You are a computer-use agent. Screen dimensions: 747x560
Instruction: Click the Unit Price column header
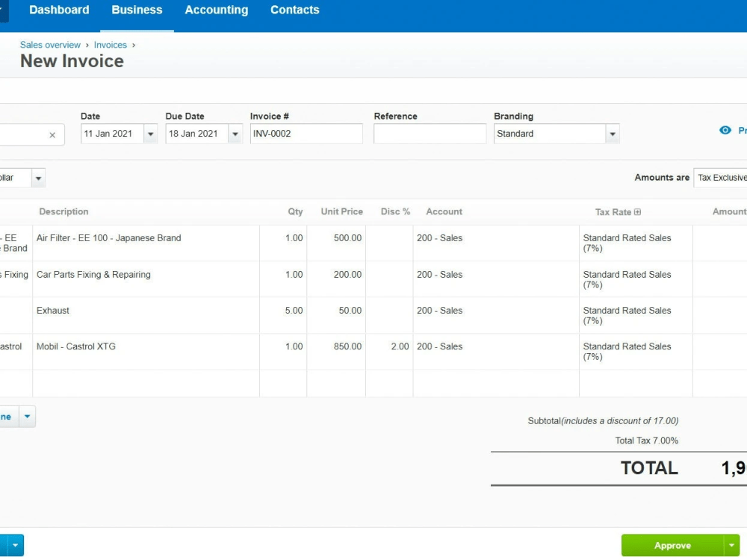click(341, 212)
